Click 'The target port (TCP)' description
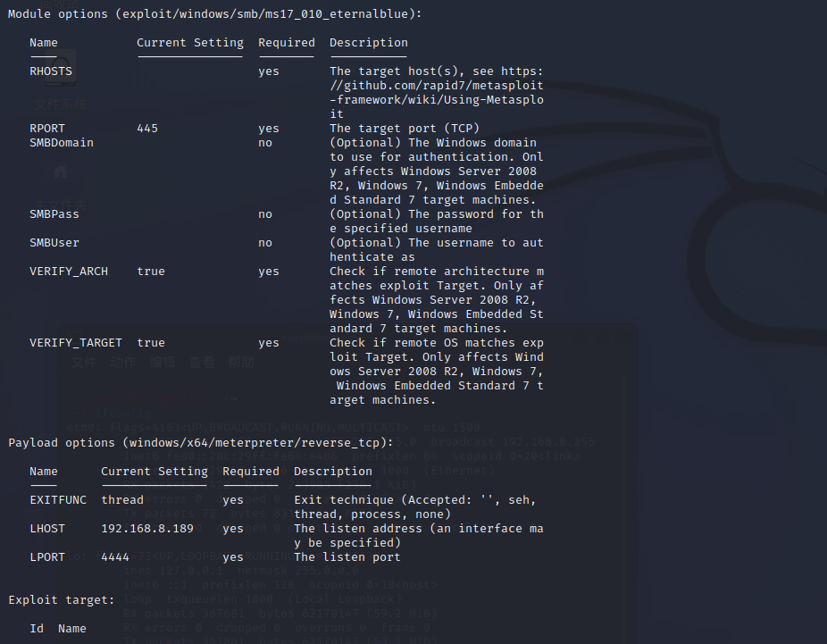This screenshot has width=827, height=644. tap(405, 128)
